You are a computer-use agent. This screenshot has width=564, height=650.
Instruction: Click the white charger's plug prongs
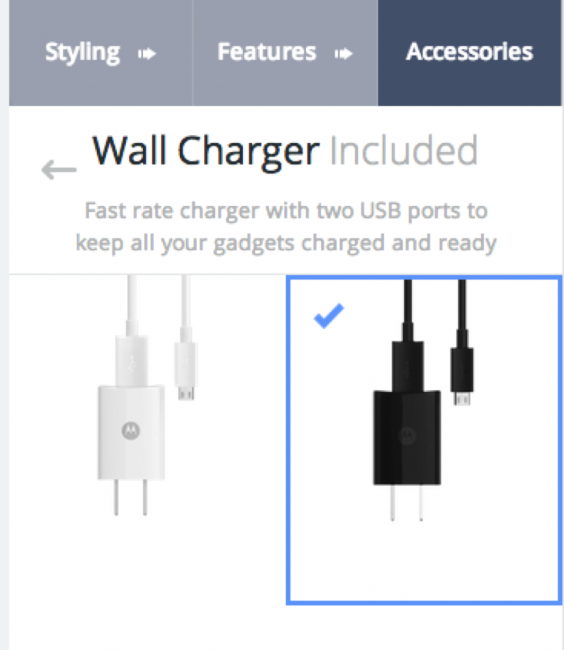[131, 497]
